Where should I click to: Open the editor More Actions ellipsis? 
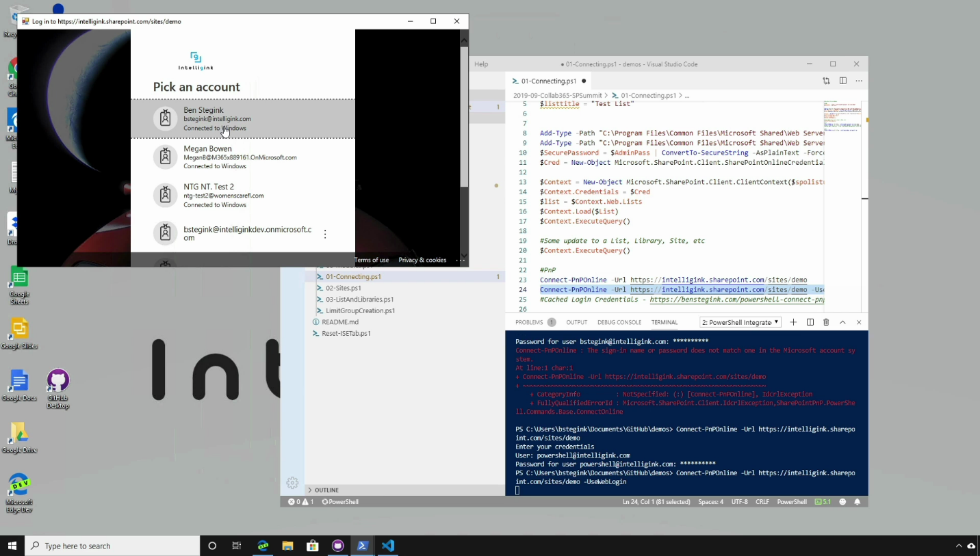pyautogui.click(x=859, y=81)
